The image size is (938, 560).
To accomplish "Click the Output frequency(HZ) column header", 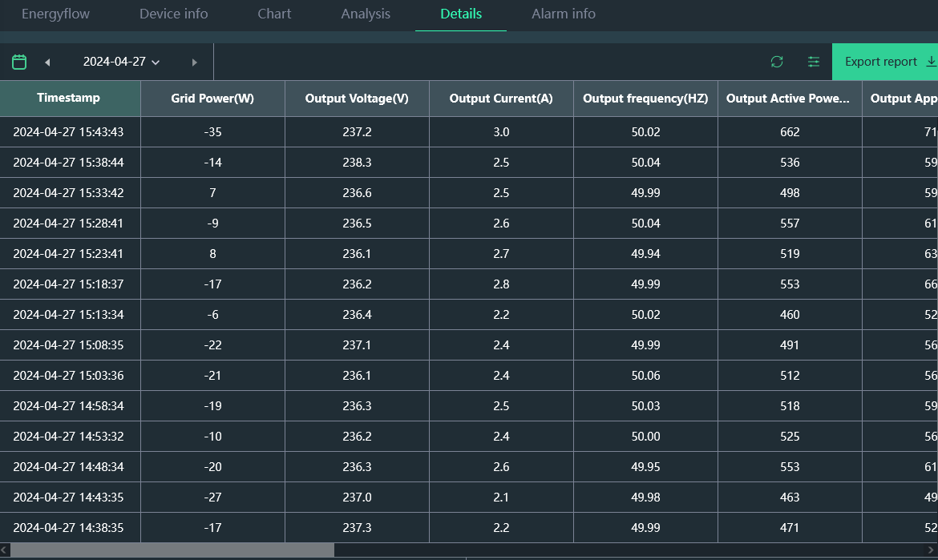I will point(645,99).
